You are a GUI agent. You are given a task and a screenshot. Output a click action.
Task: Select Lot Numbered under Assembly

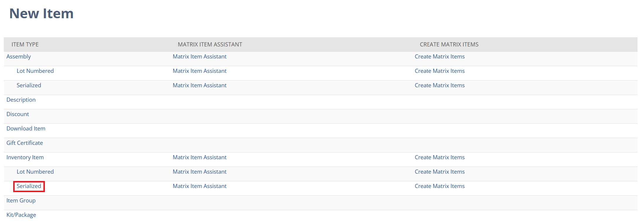[35, 71]
